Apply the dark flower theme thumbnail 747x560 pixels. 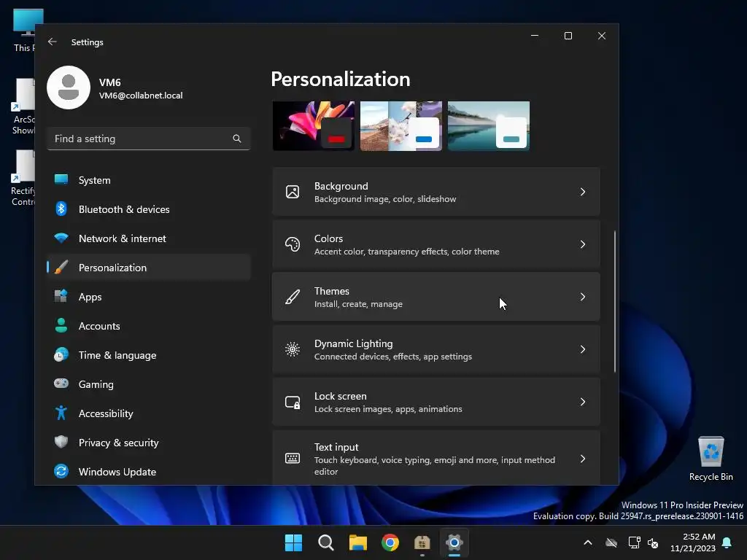pos(314,125)
